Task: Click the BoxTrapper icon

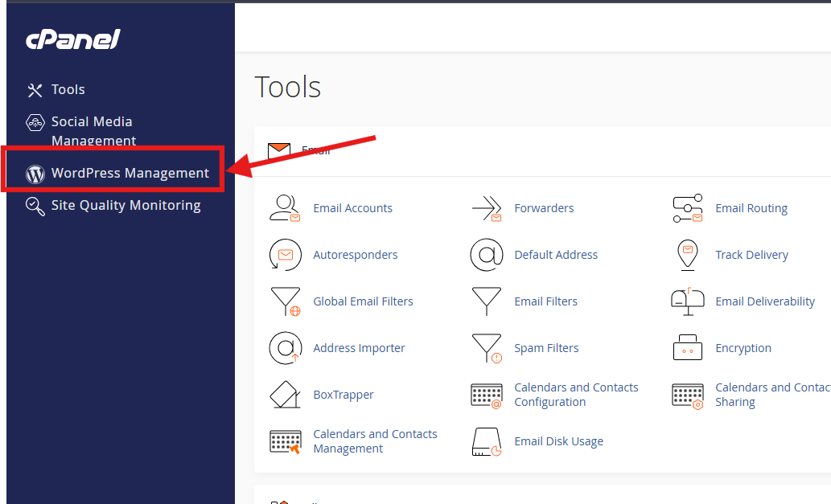Action: point(285,395)
